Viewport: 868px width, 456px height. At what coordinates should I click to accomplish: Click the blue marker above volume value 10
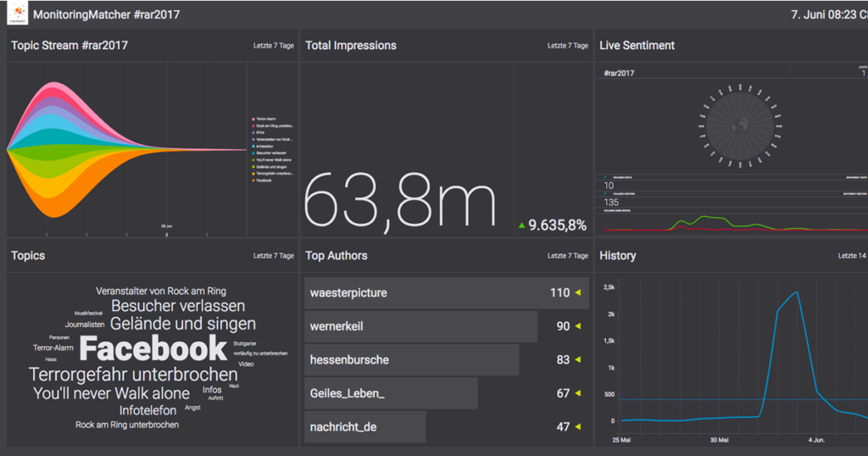(605, 178)
